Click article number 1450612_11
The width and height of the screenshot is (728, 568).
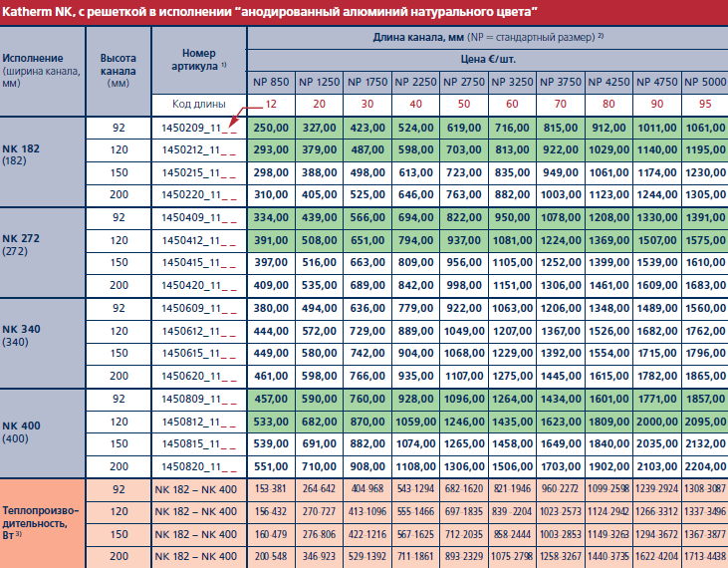(x=199, y=331)
